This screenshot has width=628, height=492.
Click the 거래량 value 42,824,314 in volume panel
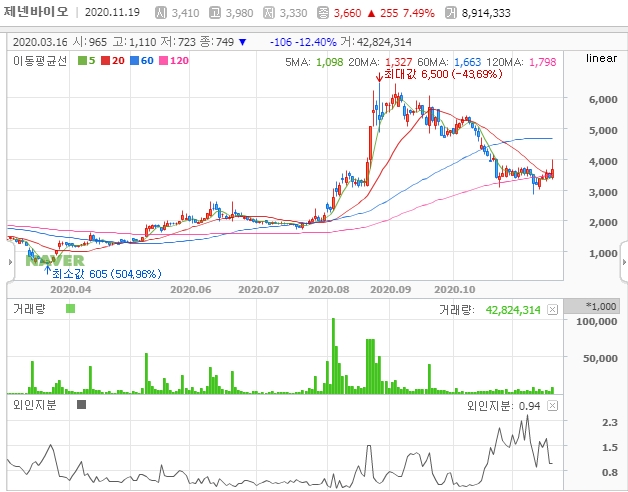(x=513, y=310)
